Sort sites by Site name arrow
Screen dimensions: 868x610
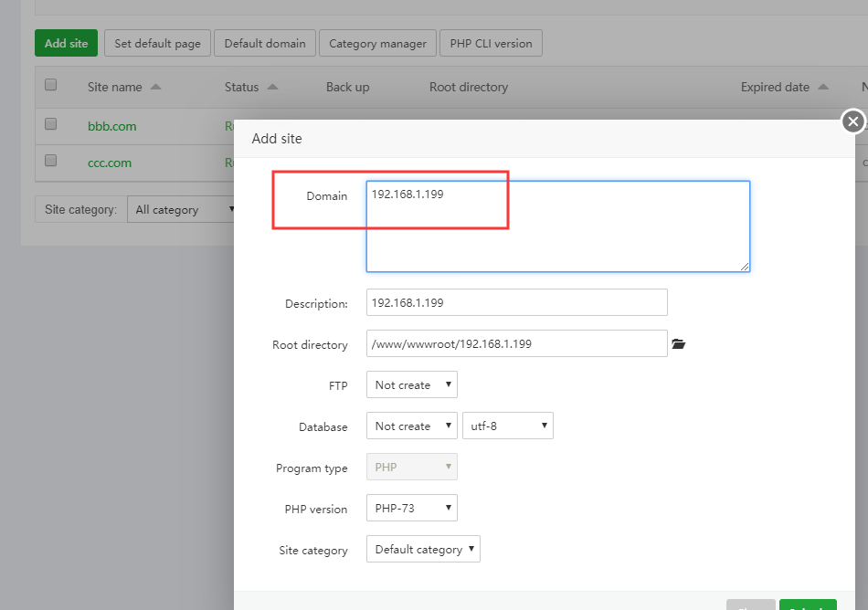155,88
